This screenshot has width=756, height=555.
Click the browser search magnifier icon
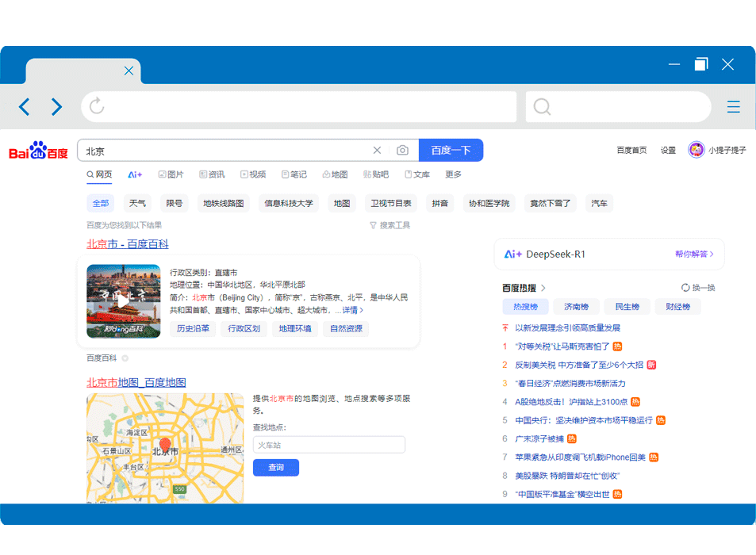click(542, 106)
